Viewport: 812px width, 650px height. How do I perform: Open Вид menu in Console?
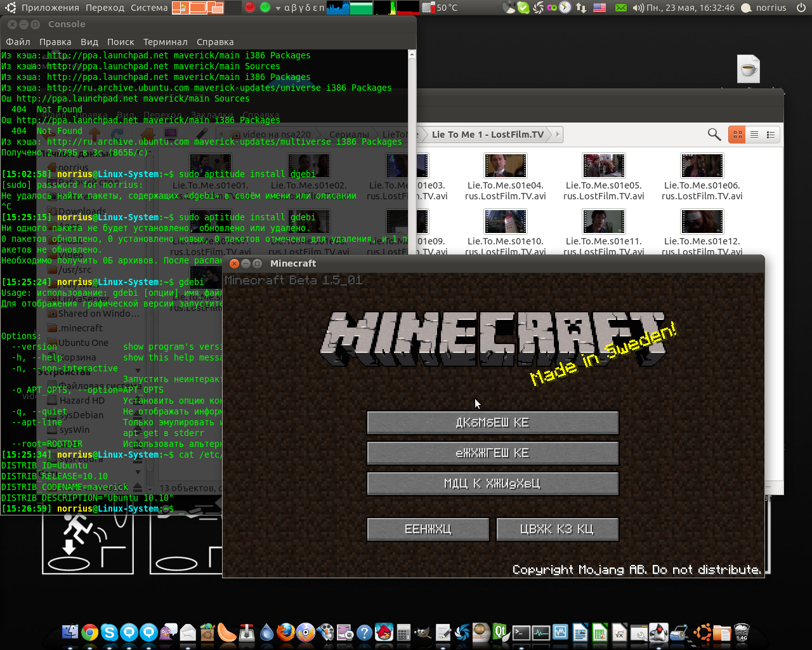coord(89,42)
